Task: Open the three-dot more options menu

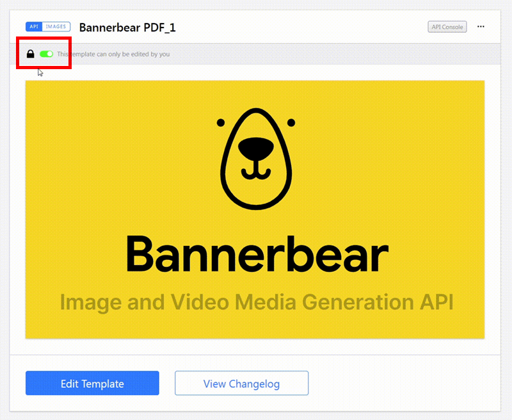Action: pyautogui.click(x=481, y=27)
